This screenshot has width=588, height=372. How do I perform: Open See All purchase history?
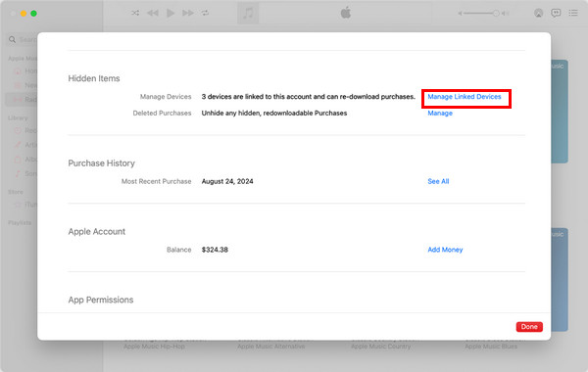point(438,181)
